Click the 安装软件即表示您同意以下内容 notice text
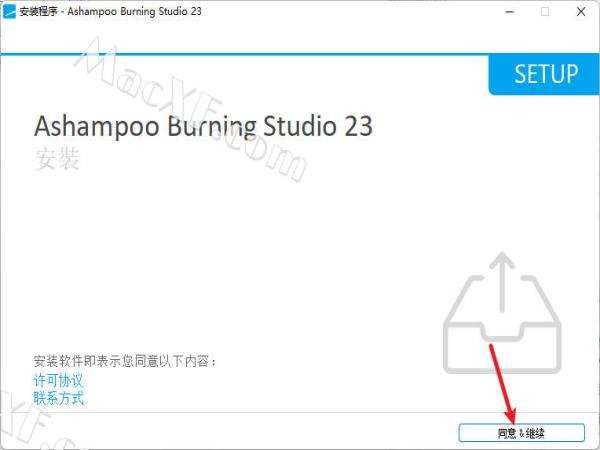600x450 pixels. [x=125, y=361]
